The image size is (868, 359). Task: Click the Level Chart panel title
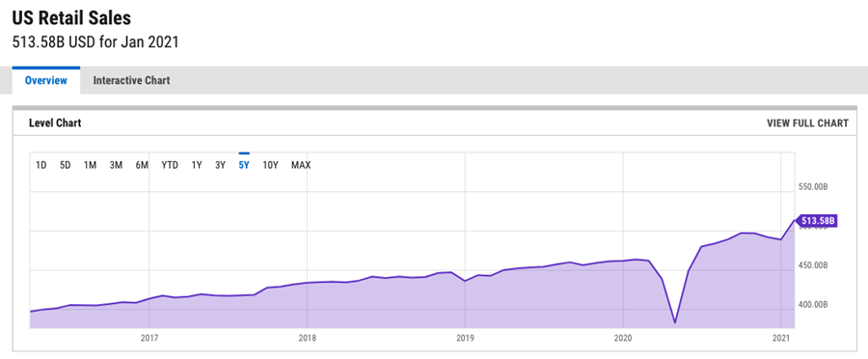coord(55,123)
